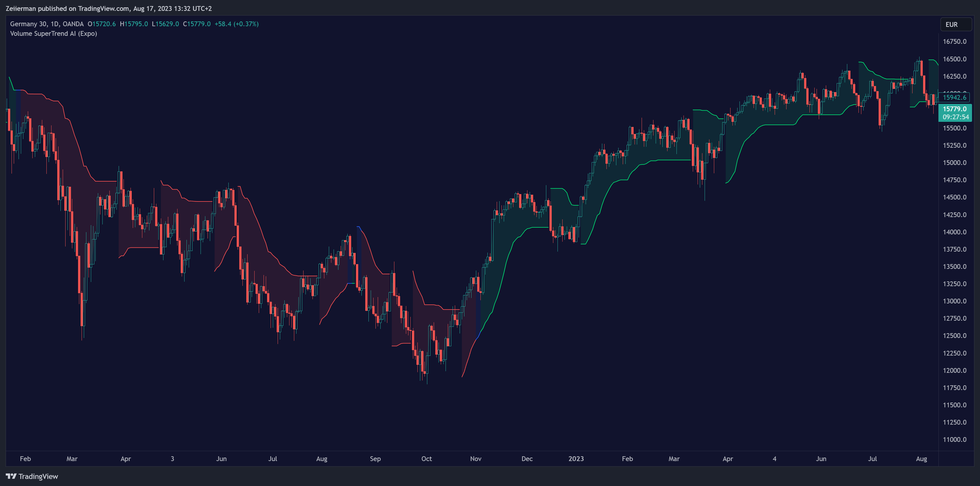The width and height of the screenshot is (980, 486).
Task: Click the Nov time axis label
Action: [476, 459]
